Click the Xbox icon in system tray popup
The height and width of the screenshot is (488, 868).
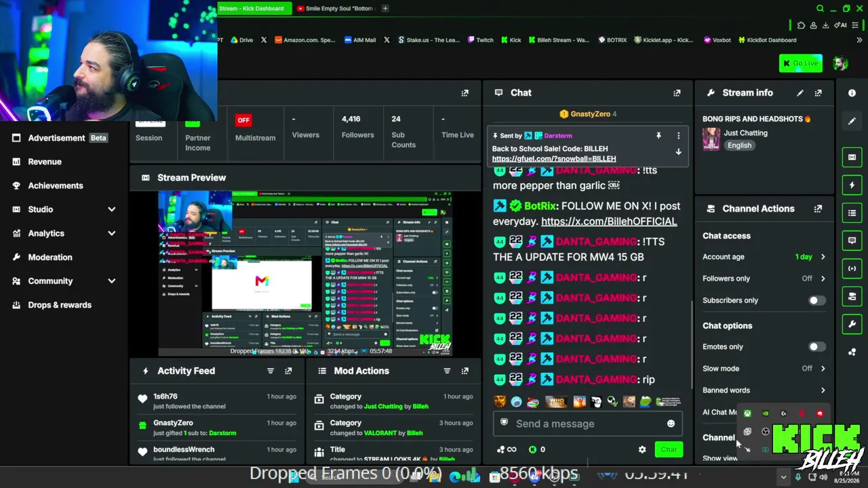[747, 413]
